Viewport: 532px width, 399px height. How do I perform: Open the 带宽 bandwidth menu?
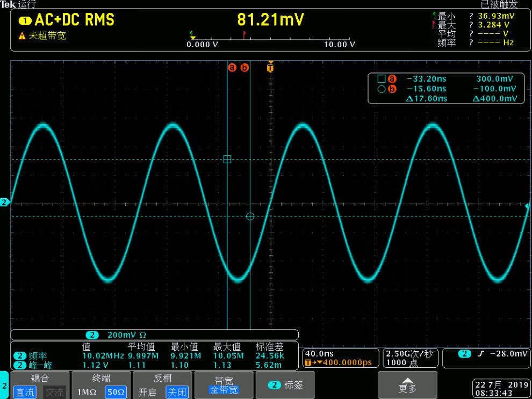pos(224,385)
